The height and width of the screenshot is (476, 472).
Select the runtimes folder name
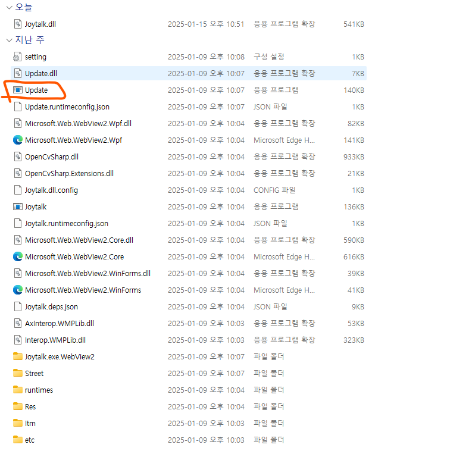pyautogui.click(x=39, y=390)
